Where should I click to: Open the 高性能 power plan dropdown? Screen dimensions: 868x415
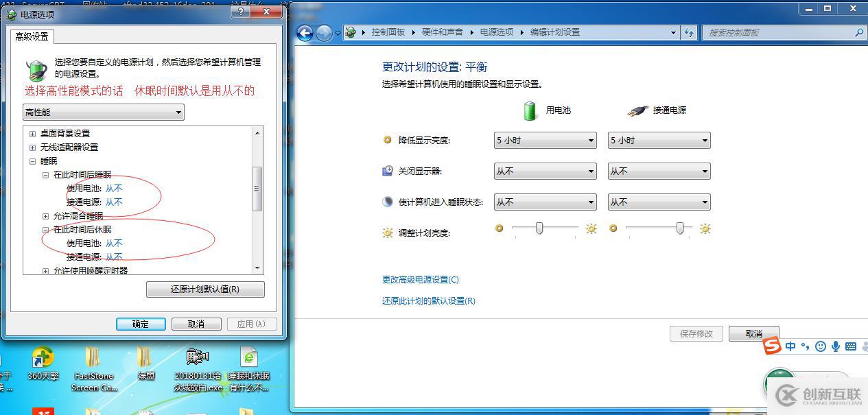tap(103, 112)
